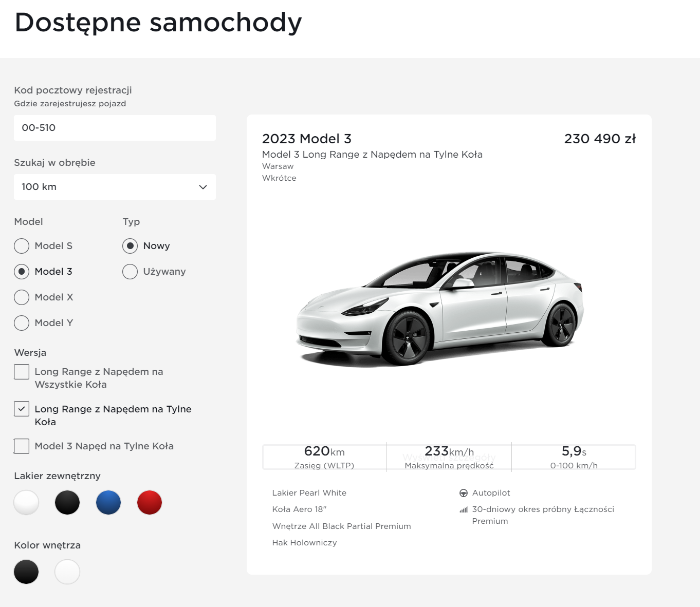The image size is (700, 607).
Task: Choose the red exterior paint swatch
Action: tap(150, 503)
